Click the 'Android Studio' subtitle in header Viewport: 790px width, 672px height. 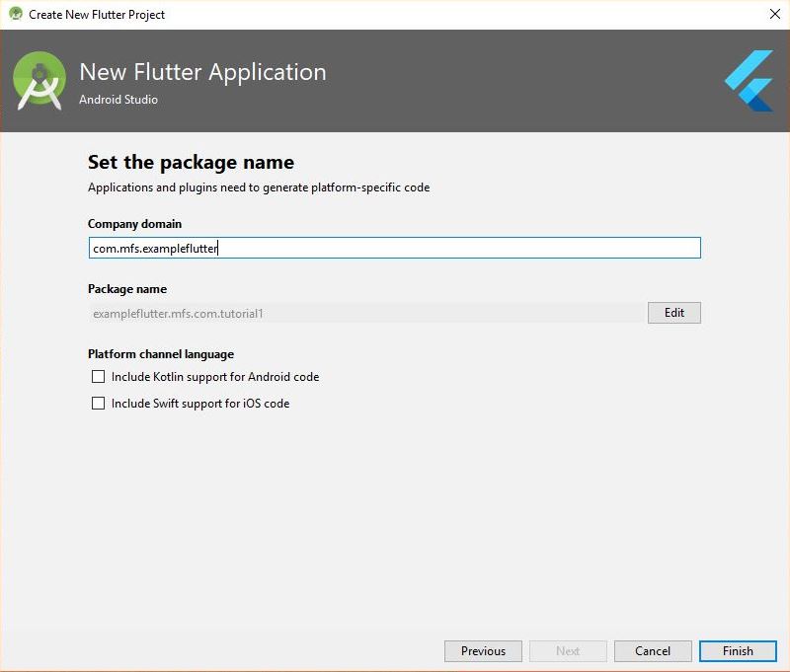pos(118,100)
